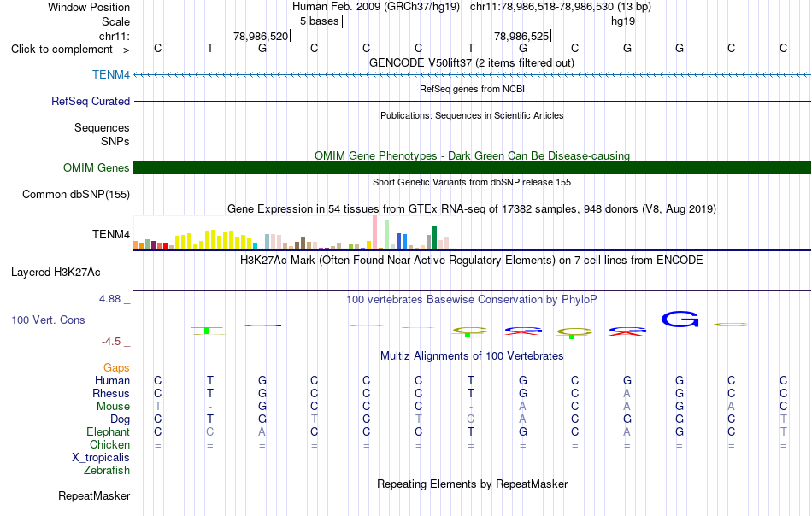Viewport: 812px width, 516px height.
Task: Open the RefSeq Curated track label
Action: click(91, 101)
